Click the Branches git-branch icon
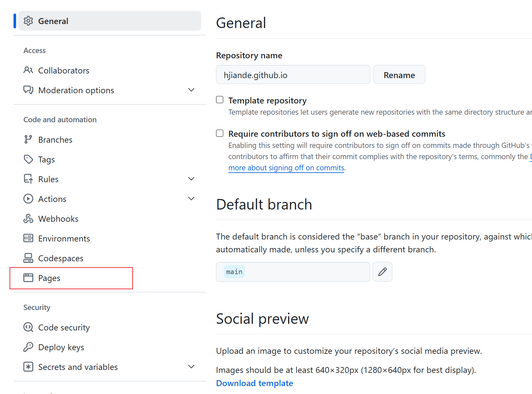Screen dimensions: 532x394 (28, 140)
